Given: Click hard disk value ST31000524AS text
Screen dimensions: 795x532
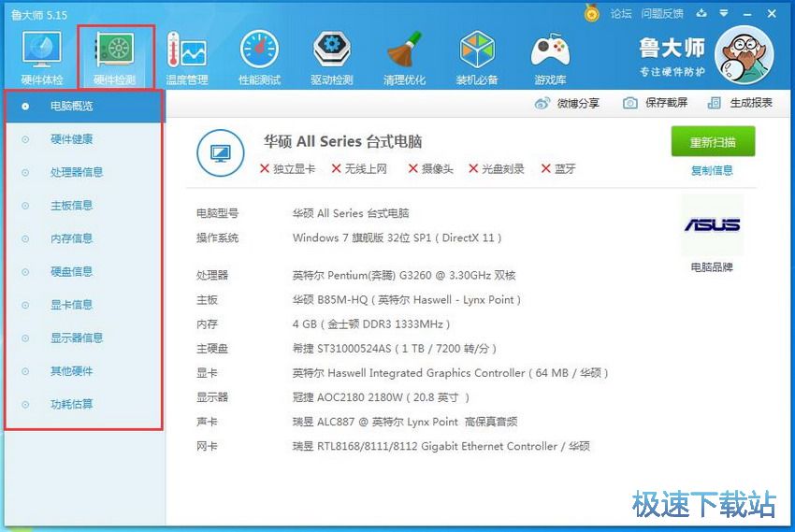Looking at the screenshot, I should pos(395,349).
